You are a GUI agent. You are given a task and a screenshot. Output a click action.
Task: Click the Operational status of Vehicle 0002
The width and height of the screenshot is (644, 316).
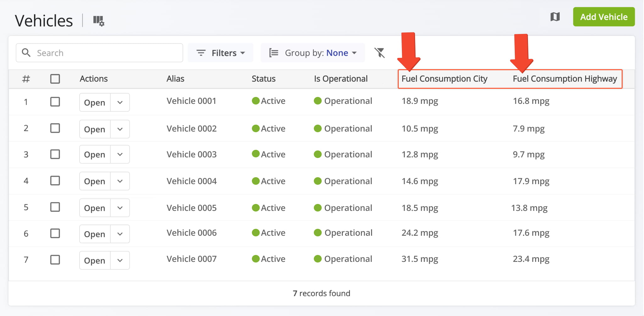[x=343, y=128]
